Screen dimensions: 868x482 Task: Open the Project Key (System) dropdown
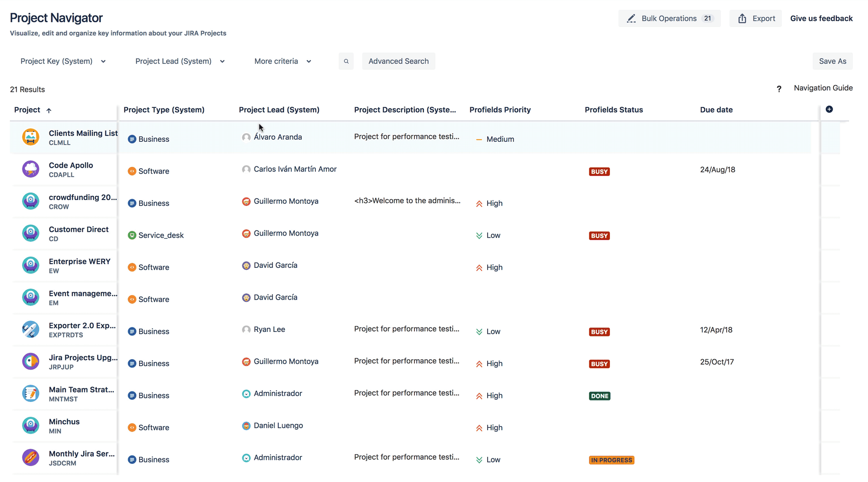pyautogui.click(x=63, y=61)
